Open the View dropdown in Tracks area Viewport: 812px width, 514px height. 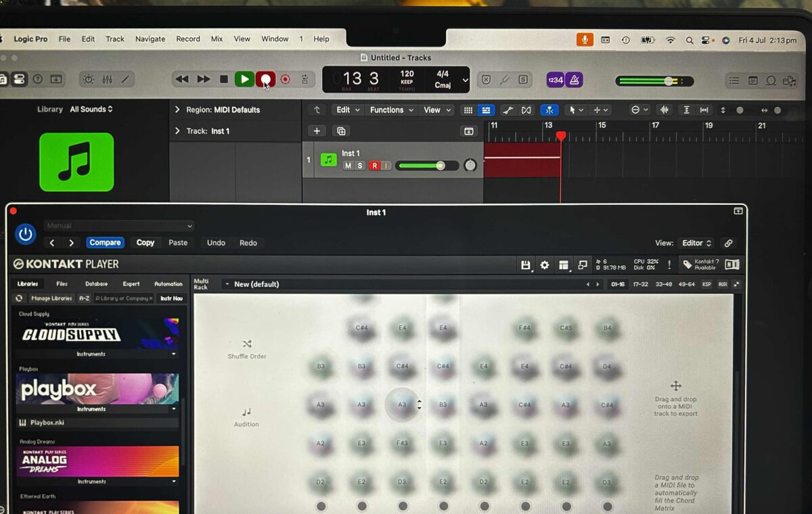click(x=436, y=110)
